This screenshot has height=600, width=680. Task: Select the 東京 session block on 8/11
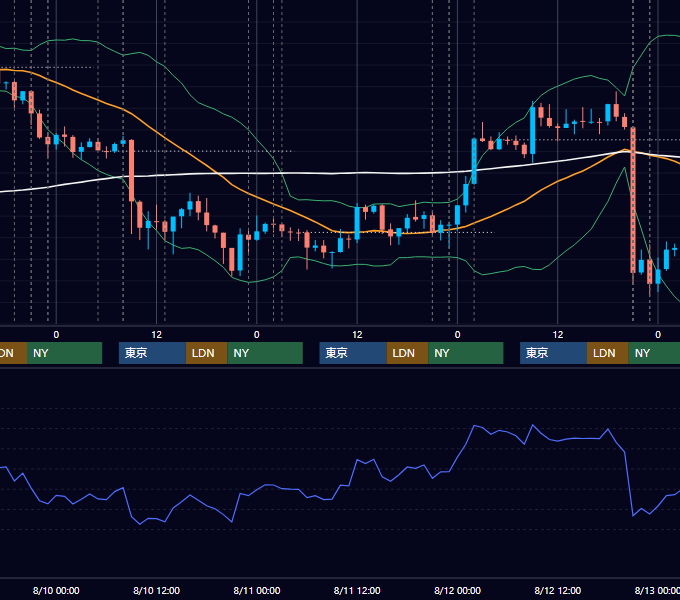click(353, 353)
